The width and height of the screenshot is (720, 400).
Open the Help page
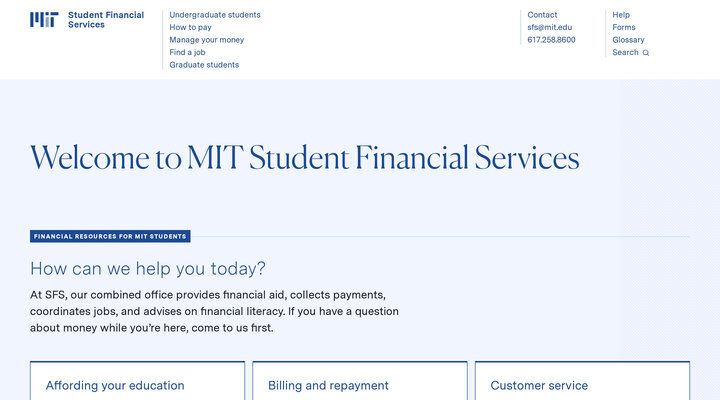(621, 15)
